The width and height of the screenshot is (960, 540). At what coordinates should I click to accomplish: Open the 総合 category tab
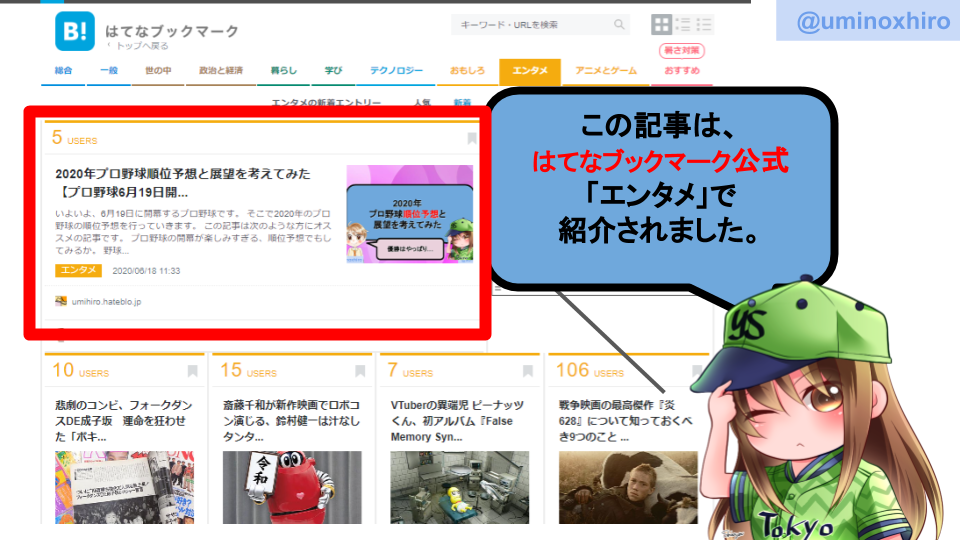click(63, 71)
